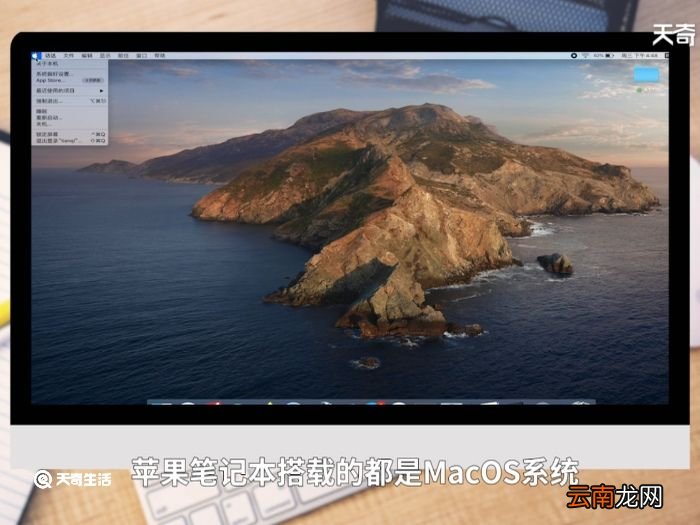
Task: Select 关机 in Apple menu
Action: click(70, 124)
